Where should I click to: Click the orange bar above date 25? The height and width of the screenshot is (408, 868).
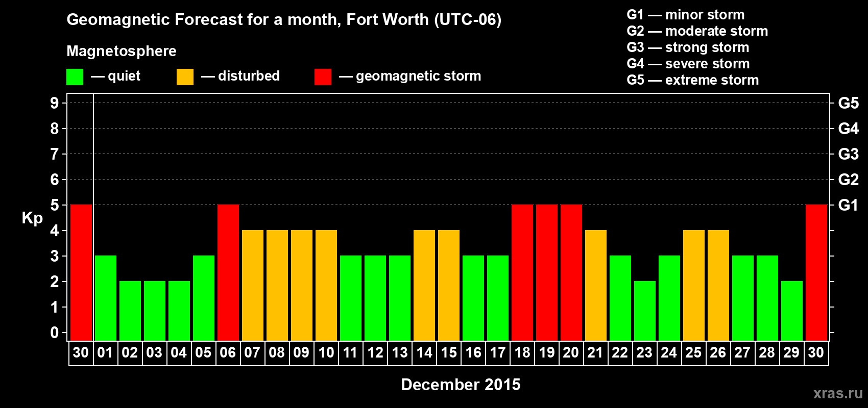(x=694, y=285)
